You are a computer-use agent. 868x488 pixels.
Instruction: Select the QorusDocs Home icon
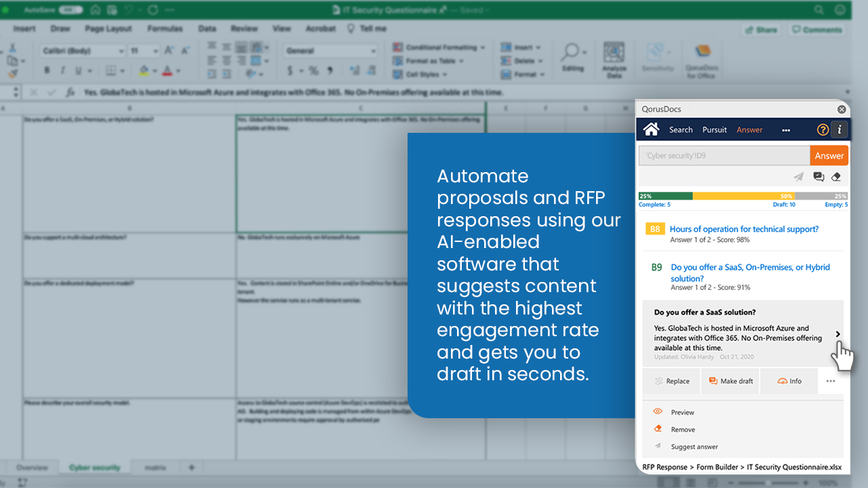tap(650, 129)
